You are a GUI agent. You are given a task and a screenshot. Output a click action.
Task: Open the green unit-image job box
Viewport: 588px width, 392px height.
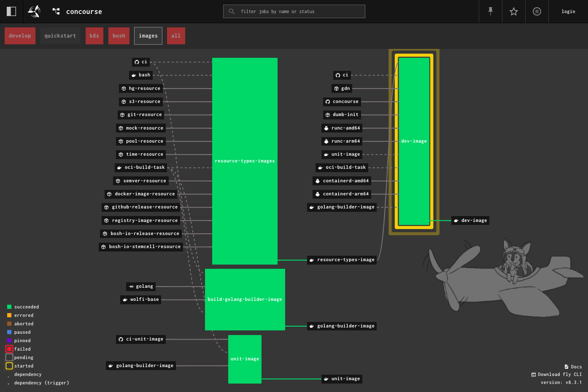click(245, 359)
